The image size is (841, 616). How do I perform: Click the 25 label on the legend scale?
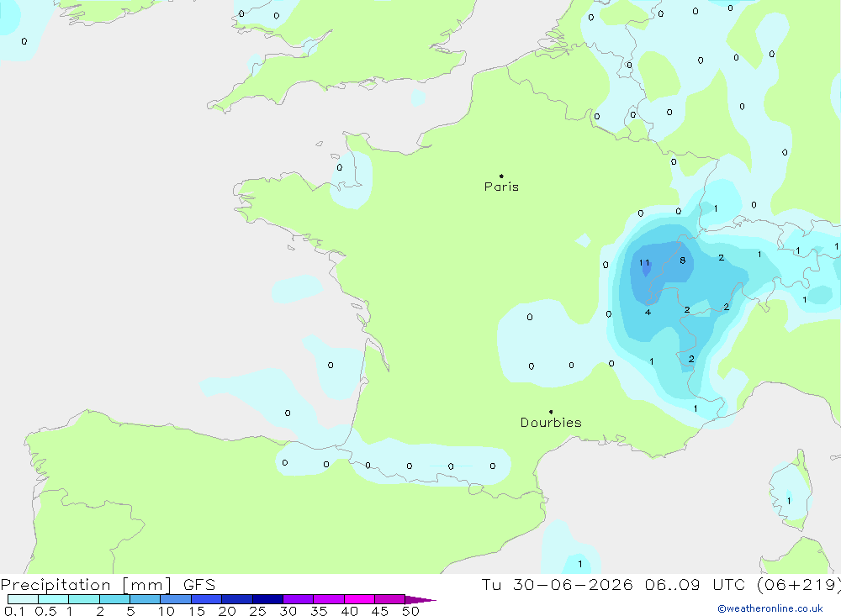(x=257, y=611)
